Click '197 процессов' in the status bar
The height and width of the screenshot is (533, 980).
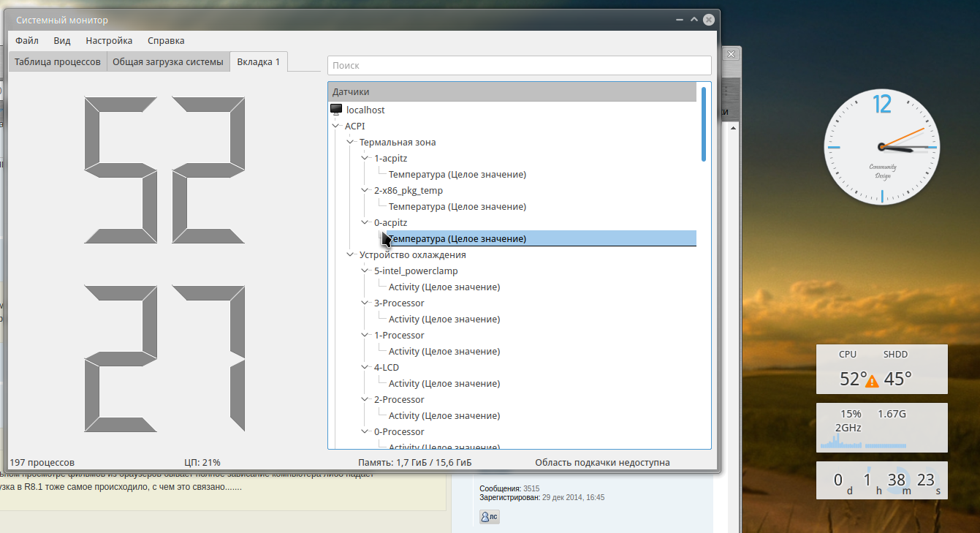pos(42,462)
